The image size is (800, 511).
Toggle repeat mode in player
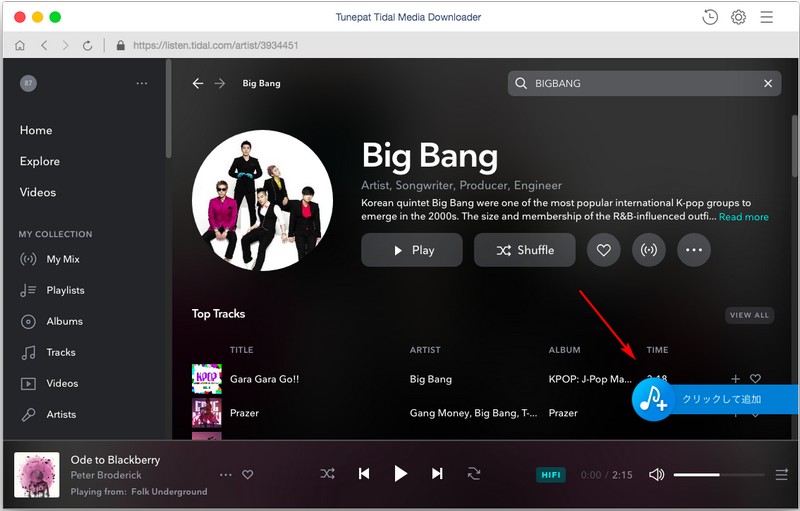click(x=474, y=474)
